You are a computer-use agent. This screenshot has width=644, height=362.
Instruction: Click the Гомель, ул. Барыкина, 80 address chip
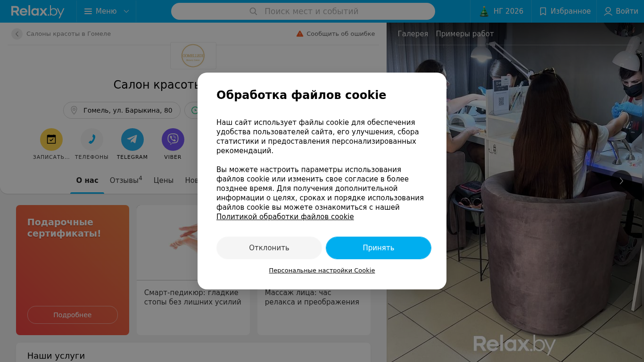(x=122, y=110)
